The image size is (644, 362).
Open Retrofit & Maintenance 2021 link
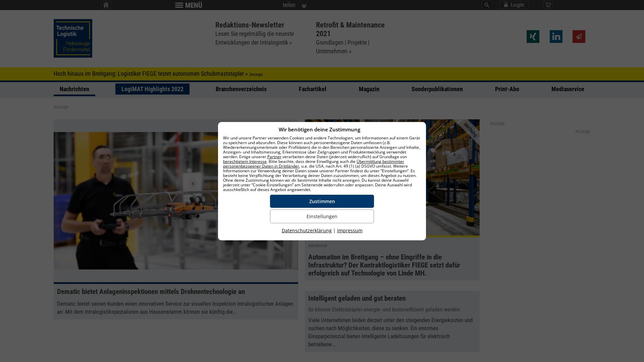(x=350, y=29)
